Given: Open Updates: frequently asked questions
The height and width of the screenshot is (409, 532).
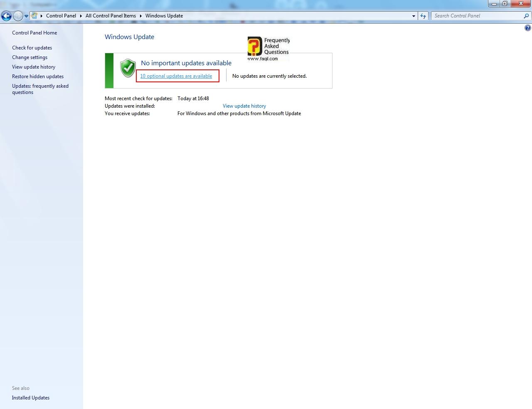Looking at the screenshot, I should click(40, 89).
